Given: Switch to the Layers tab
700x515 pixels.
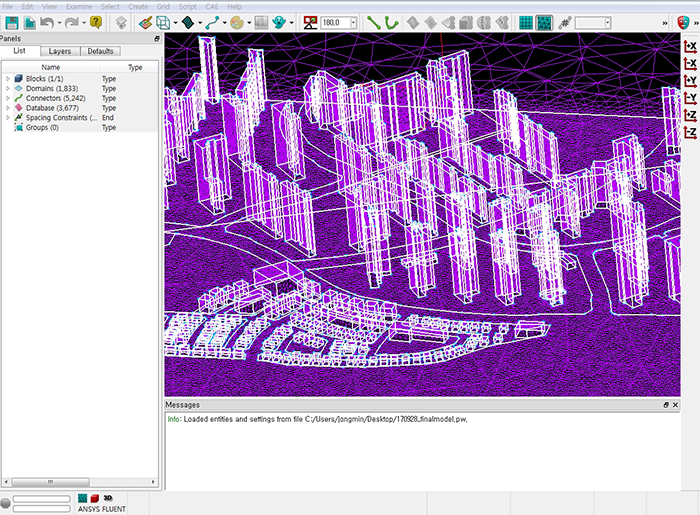Looking at the screenshot, I should 60,51.
